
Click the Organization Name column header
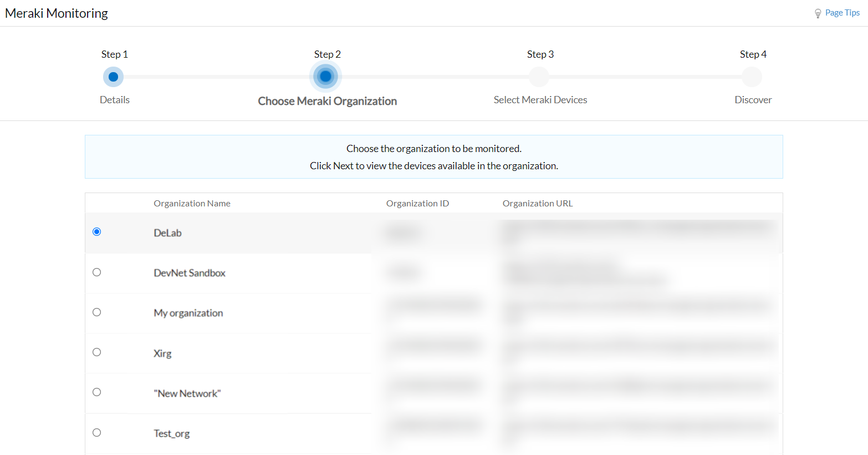[192, 203]
